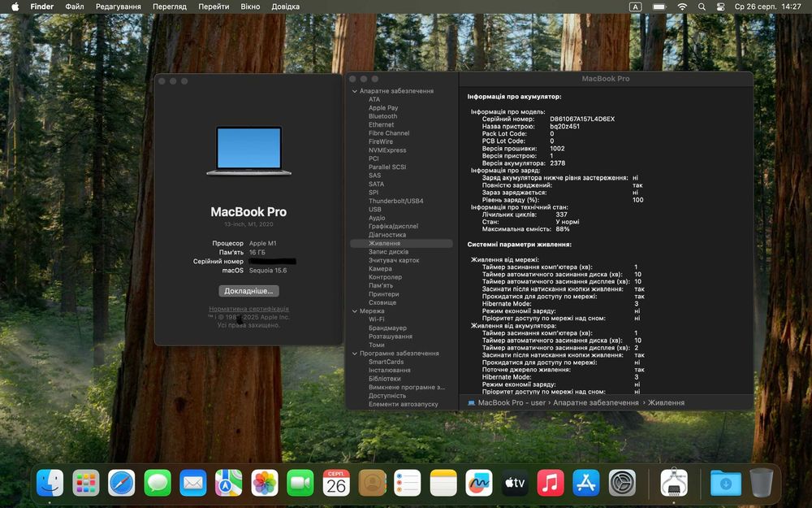Open Spotlight search icon in menu bar

pos(702,7)
